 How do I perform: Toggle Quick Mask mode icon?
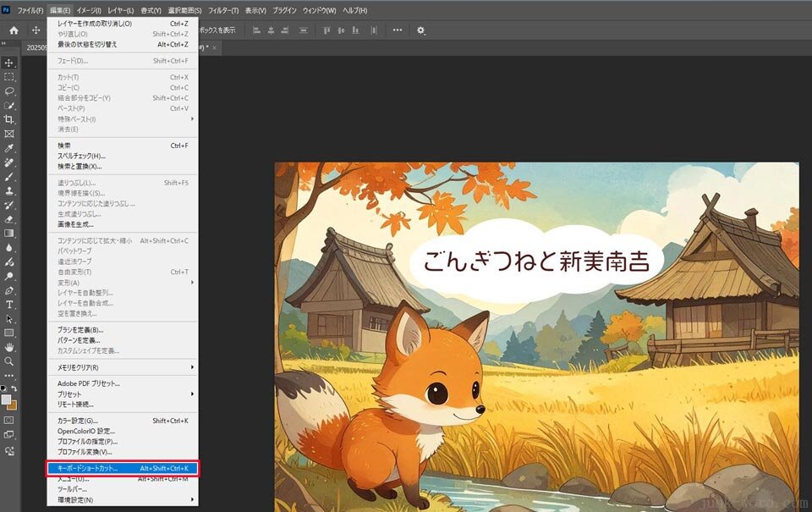tap(9, 420)
